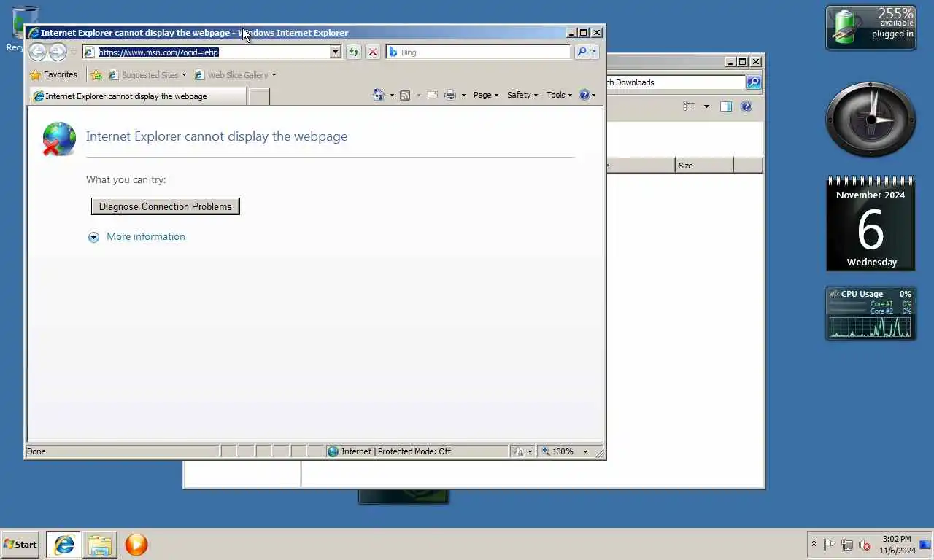Viewport: 934px width, 560px height.
Task: Open the Suggested Sites link
Action: pyautogui.click(x=143, y=74)
